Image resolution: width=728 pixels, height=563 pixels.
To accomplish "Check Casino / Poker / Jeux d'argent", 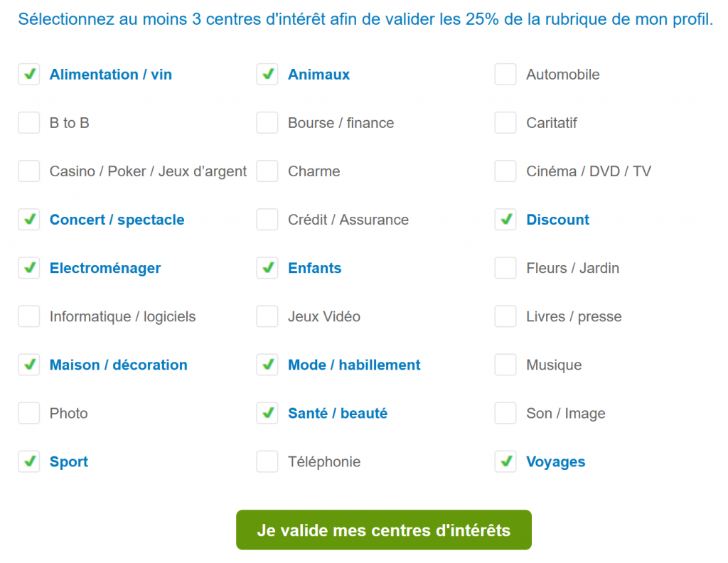I will tap(29, 171).
